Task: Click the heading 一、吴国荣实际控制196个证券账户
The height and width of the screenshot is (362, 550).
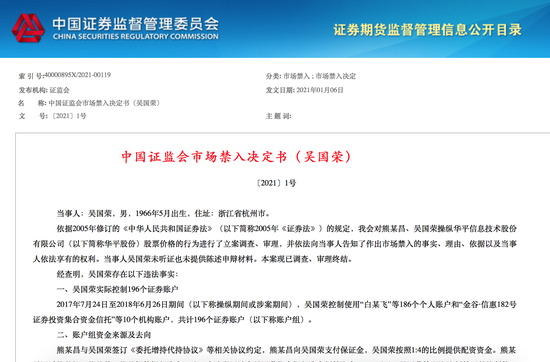Action: 118,289
